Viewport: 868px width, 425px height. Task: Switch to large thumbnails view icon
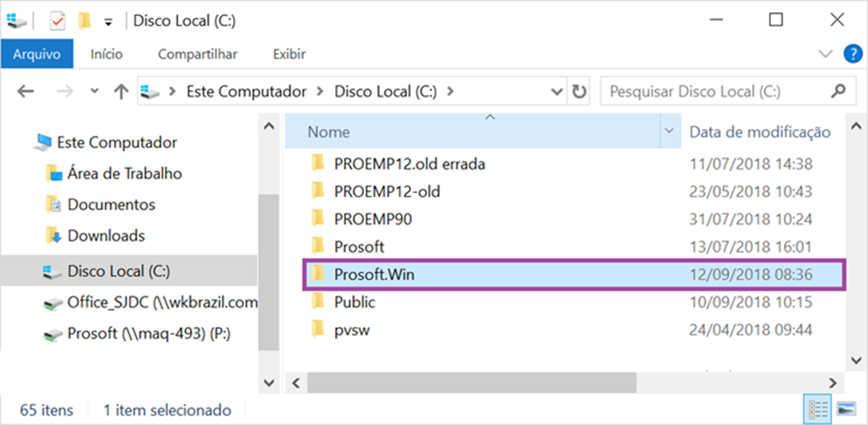[846, 410]
